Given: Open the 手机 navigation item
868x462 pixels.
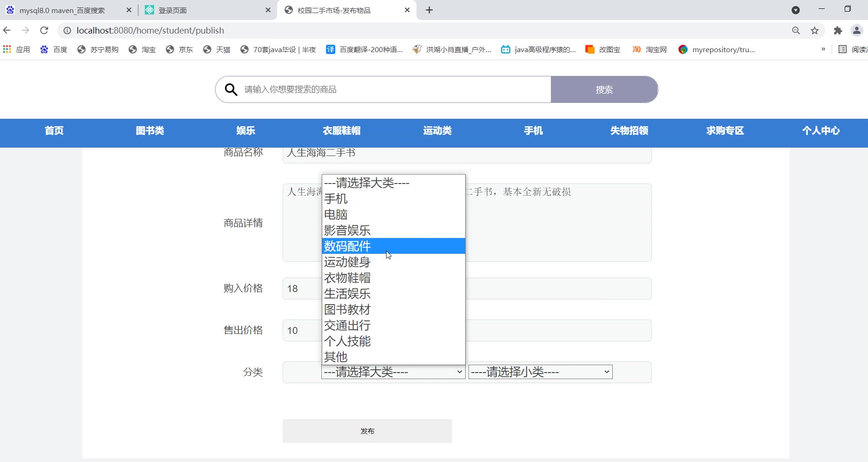Looking at the screenshot, I should [x=534, y=130].
